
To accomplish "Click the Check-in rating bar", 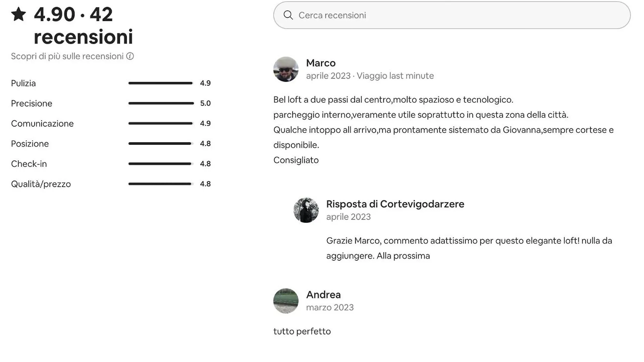I will 161,164.
